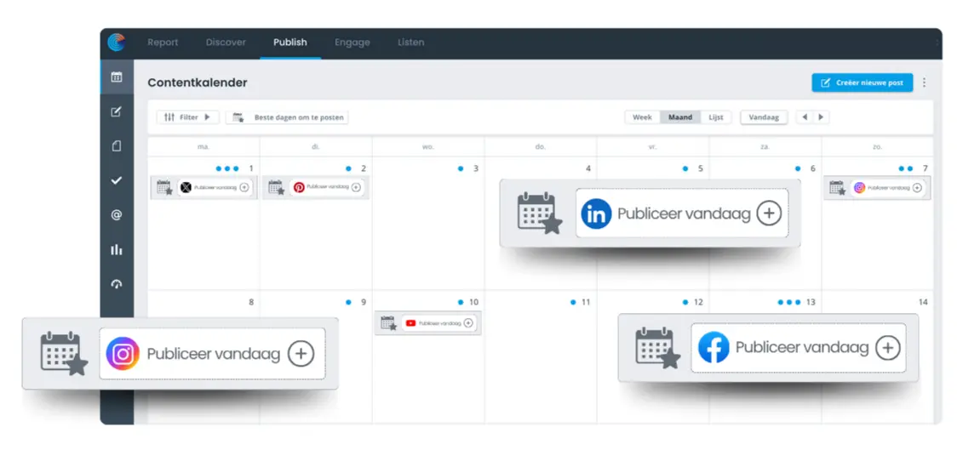Image resolution: width=980 pixels, height=467 pixels.
Task: Open the document drafts sidebar icon
Action: pos(117,146)
